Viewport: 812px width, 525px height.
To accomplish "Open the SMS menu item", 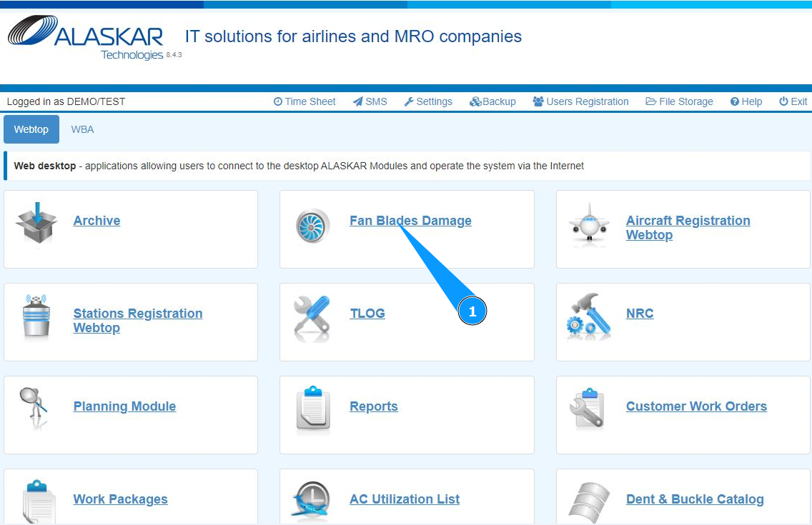I will click(x=370, y=101).
